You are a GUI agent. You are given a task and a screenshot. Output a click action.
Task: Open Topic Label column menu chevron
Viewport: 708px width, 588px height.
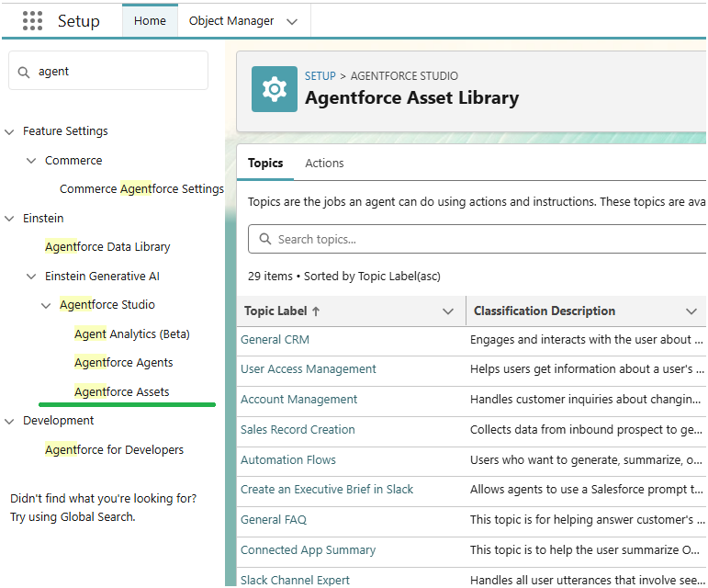point(448,311)
